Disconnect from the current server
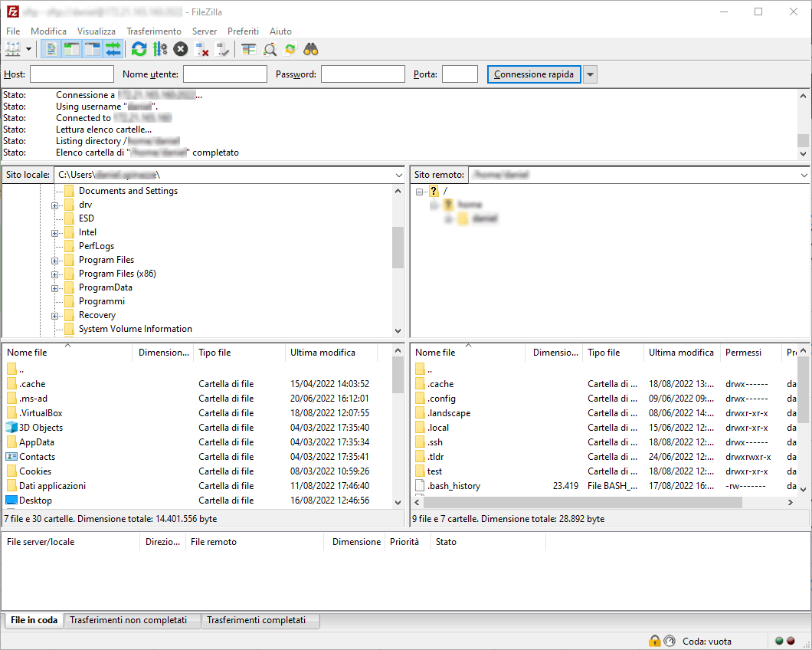 [x=201, y=50]
